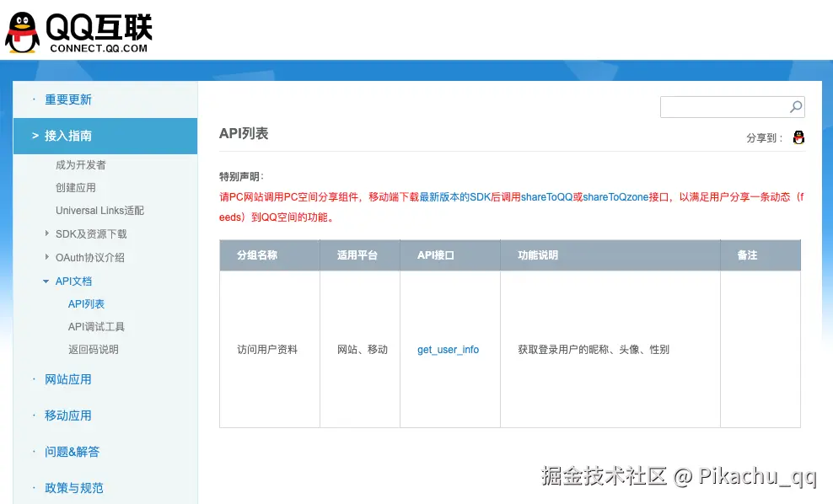Select API列表 in the sidebar
Image resolution: width=833 pixels, height=504 pixels.
click(86, 303)
